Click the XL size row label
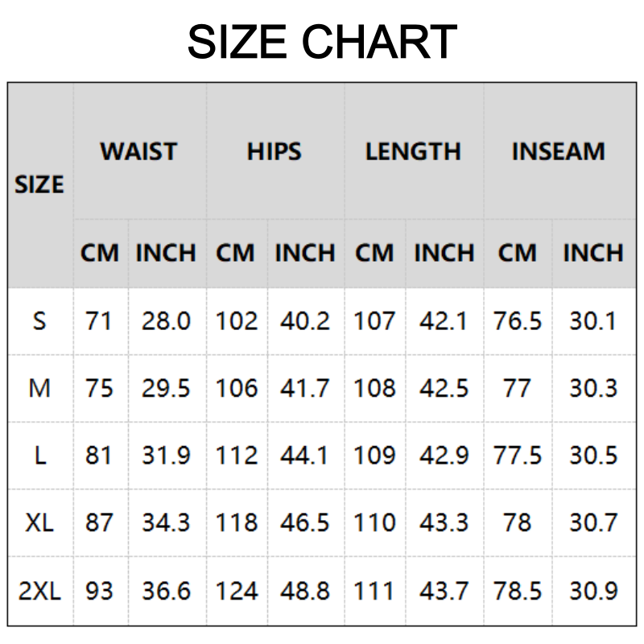This screenshot has width=644, height=644. [39, 523]
